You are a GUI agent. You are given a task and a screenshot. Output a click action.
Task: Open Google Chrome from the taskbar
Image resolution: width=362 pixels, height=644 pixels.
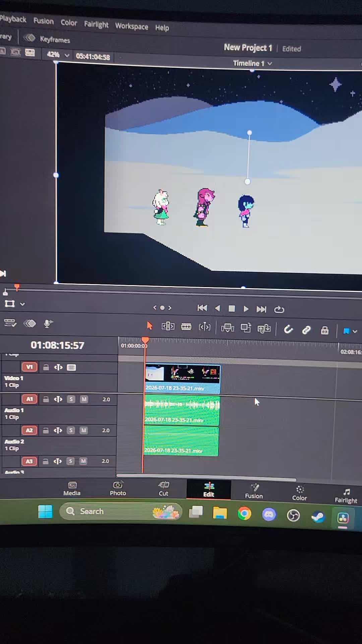244,514
